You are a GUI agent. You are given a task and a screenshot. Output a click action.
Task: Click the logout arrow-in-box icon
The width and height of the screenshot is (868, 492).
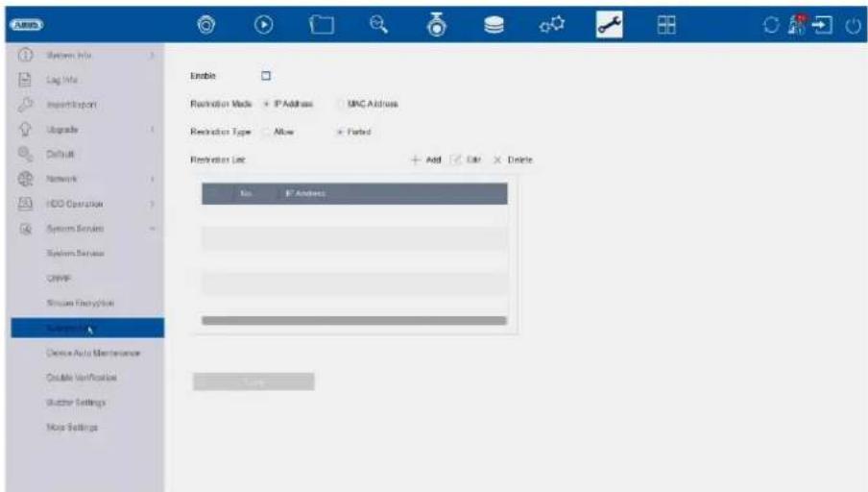822,25
